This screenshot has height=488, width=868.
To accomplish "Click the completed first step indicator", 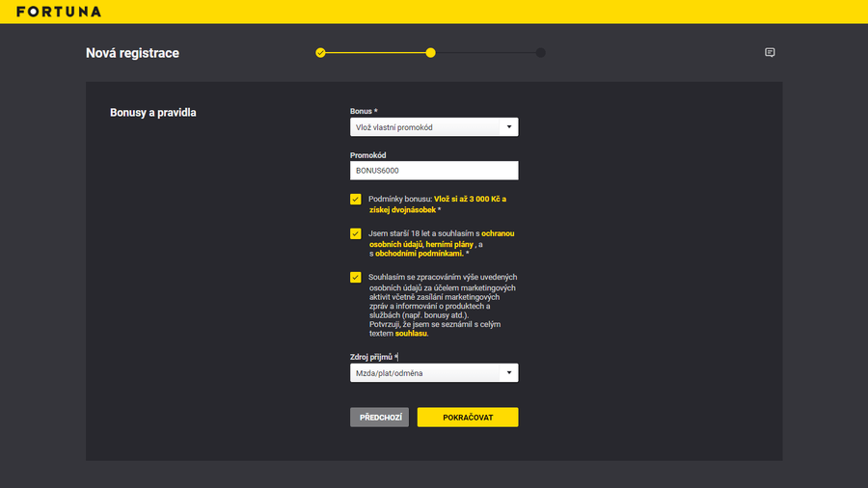I will (320, 53).
